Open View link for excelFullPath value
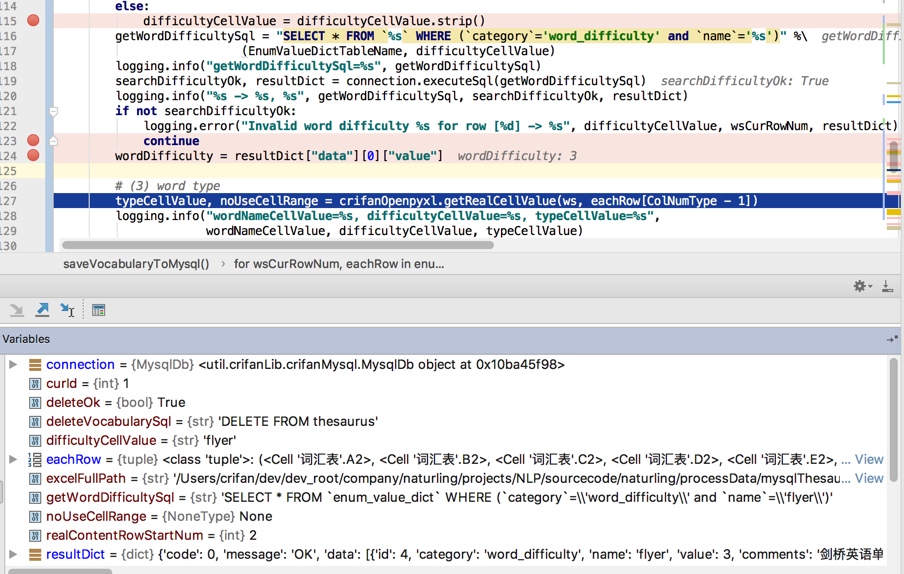 (x=869, y=478)
